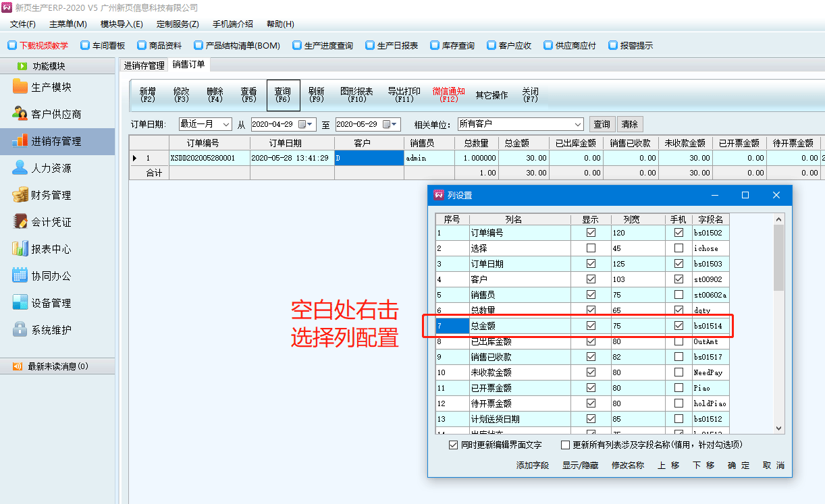Screen dimensions: 825x504
Task: Open the 协同办公 calendar icon
Action: pyautogui.click(x=20, y=276)
